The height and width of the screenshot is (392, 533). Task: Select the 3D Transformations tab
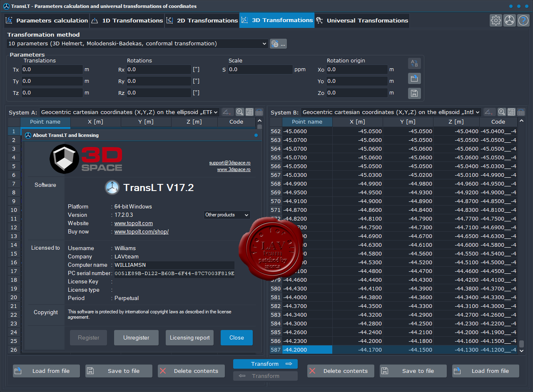click(x=277, y=20)
